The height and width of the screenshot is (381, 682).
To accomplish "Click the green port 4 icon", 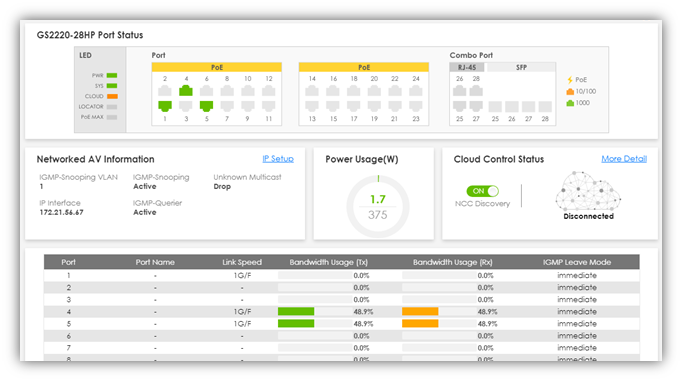I will coord(186,90).
